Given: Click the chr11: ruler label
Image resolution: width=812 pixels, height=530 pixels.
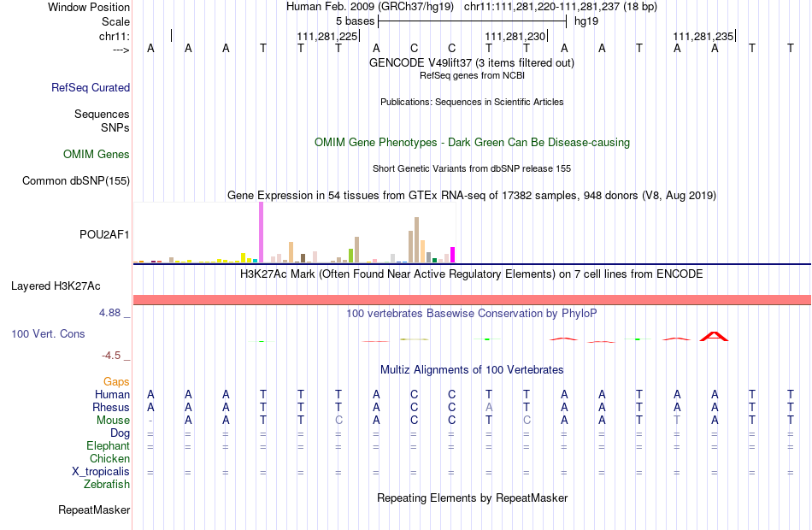Looking at the screenshot, I should pyautogui.click(x=115, y=36).
